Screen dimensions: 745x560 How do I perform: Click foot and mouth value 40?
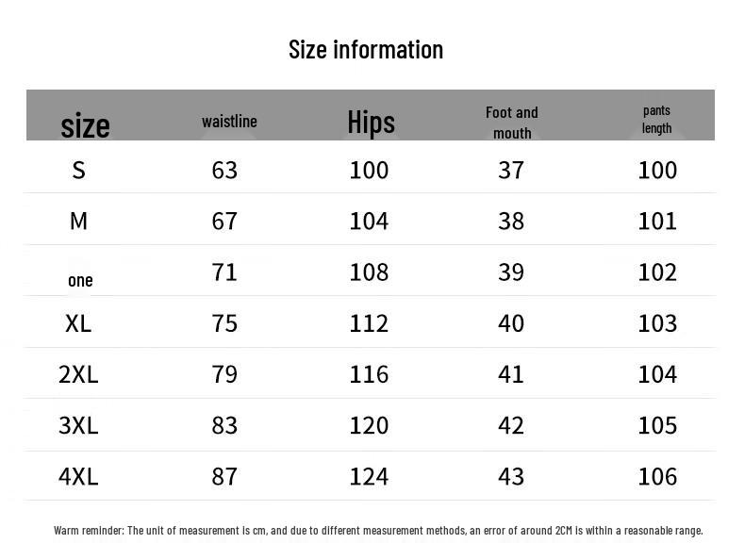pyautogui.click(x=511, y=323)
